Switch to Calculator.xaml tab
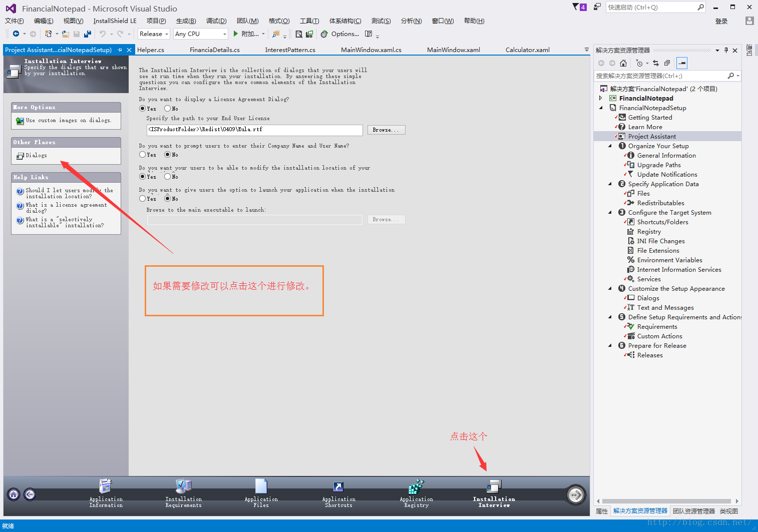The width and height of the screenshot is (758, 532). 527,50
